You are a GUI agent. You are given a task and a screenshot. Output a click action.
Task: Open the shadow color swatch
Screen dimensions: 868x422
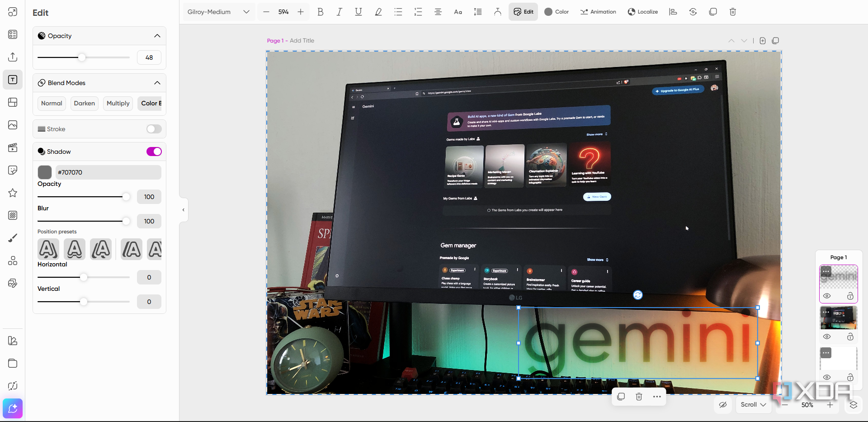tap(45, 172)
